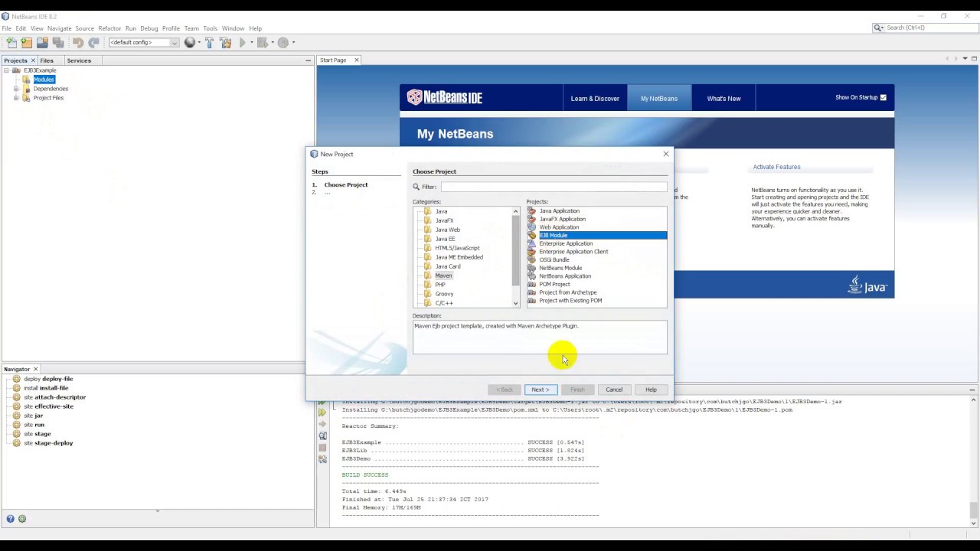Click the green gear icon below Navigator

pos(22,519)
